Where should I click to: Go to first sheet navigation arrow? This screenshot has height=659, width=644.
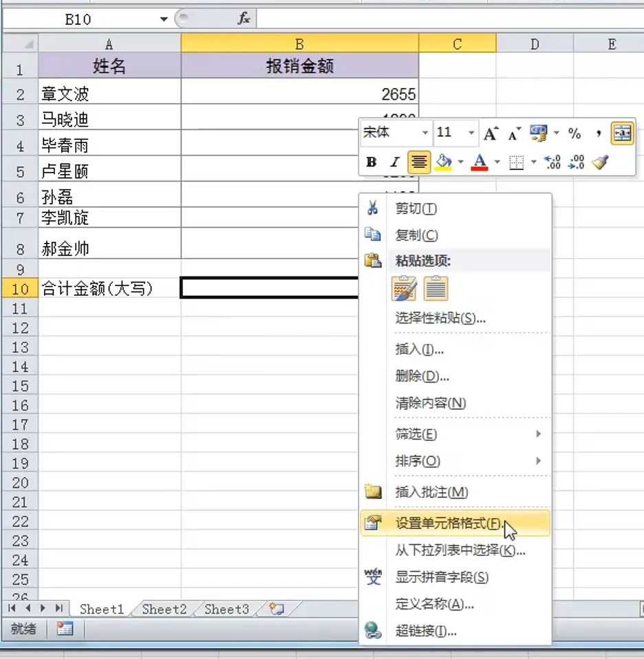(x=12, y=608)
